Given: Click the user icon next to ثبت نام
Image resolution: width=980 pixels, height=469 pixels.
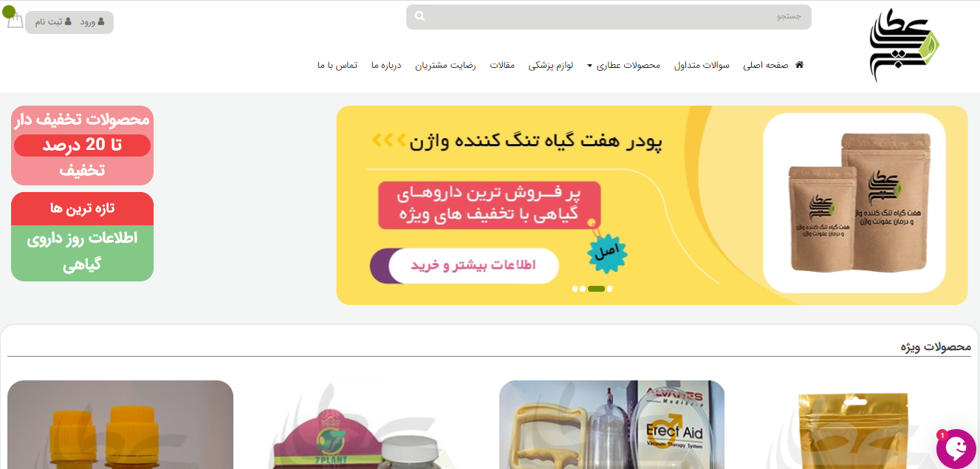Looking at the screenshot, I should point(68,22).
